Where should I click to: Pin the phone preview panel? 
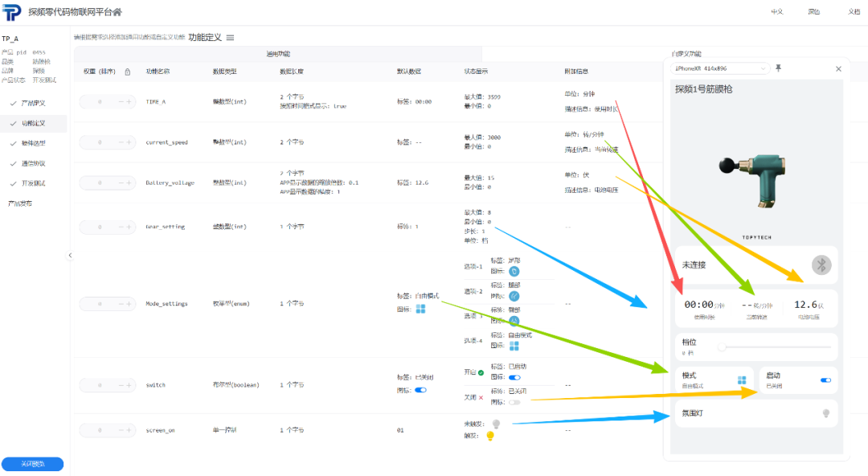click(778, 68)
